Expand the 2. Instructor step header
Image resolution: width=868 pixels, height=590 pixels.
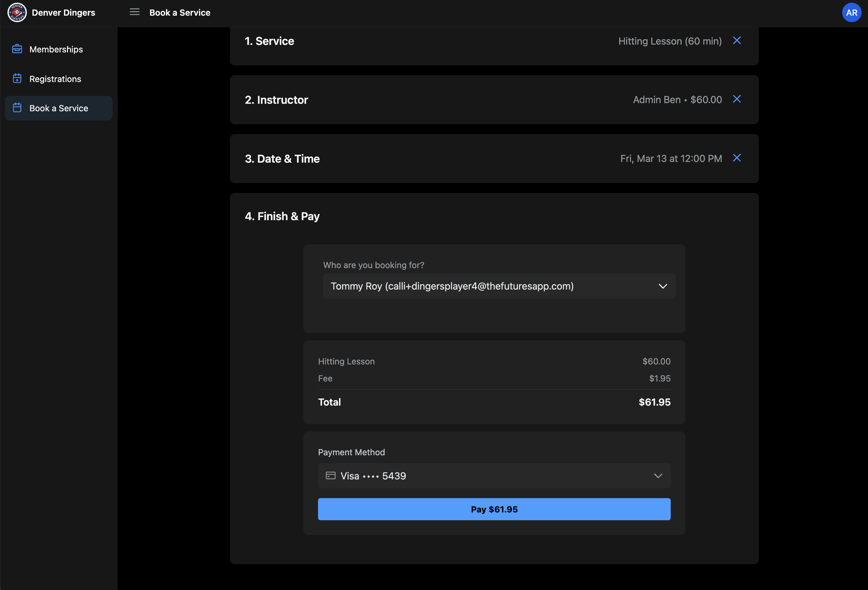coord(277,100)
